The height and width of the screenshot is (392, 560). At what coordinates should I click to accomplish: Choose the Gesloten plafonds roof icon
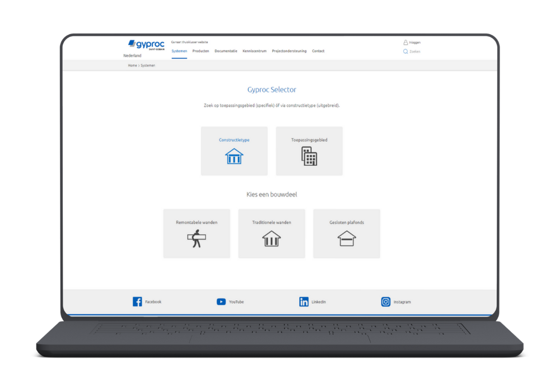tap(347, 239)
